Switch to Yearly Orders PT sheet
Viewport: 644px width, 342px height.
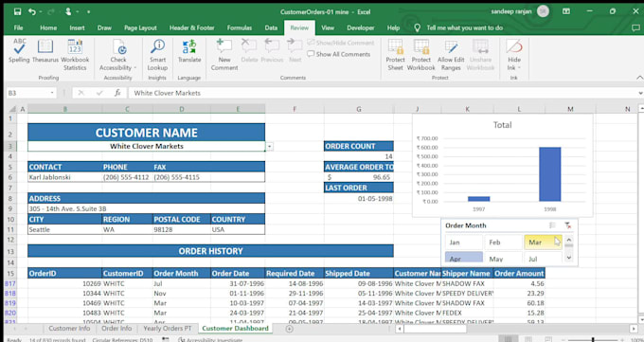coord(168,329)
